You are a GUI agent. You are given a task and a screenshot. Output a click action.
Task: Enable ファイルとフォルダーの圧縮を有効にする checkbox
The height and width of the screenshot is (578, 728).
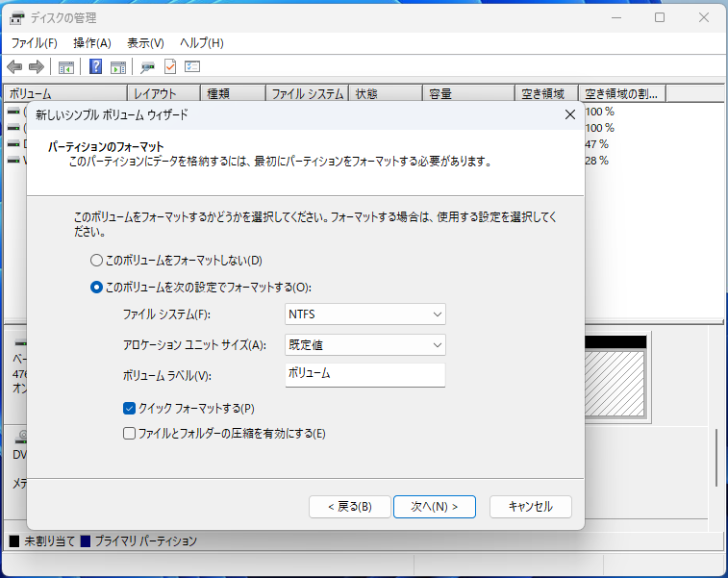pos(129,434)
